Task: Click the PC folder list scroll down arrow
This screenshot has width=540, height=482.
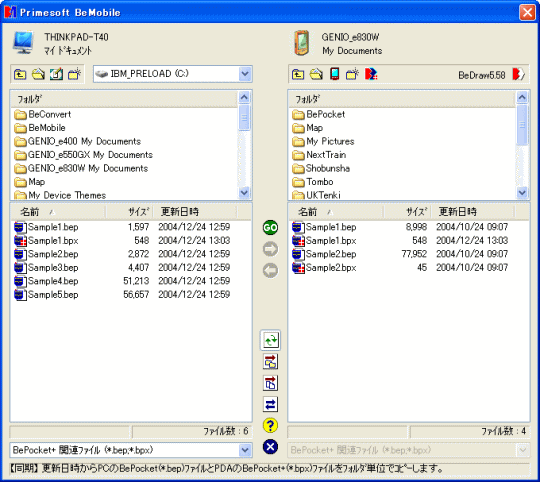Action: click(x=244, y=192)
